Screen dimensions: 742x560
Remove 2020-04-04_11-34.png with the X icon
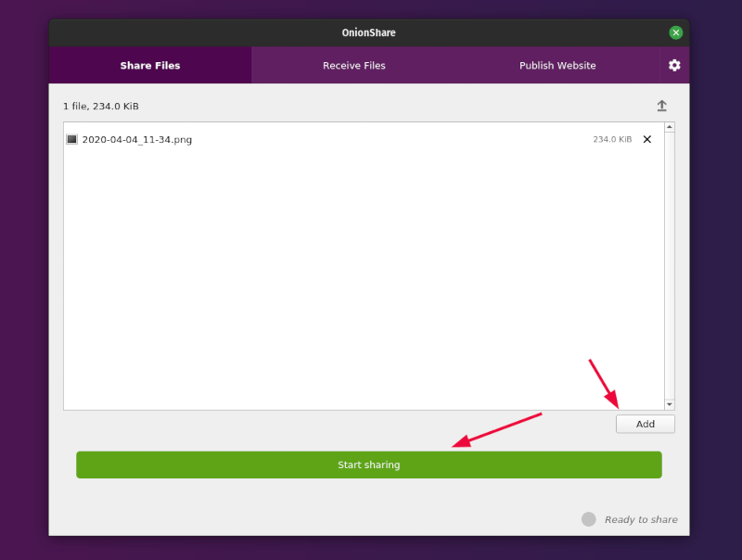(x=647, y=139)
